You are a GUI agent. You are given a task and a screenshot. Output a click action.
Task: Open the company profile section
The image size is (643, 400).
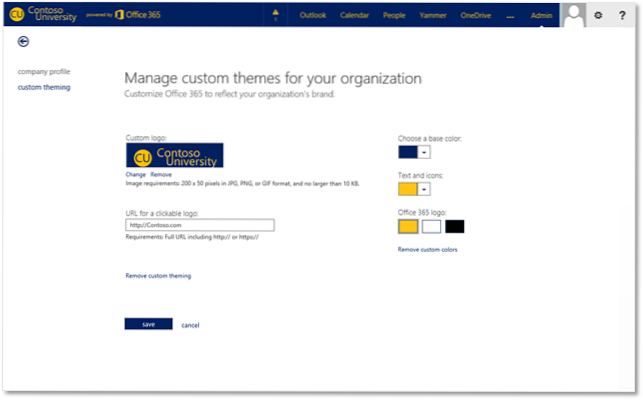44,71
